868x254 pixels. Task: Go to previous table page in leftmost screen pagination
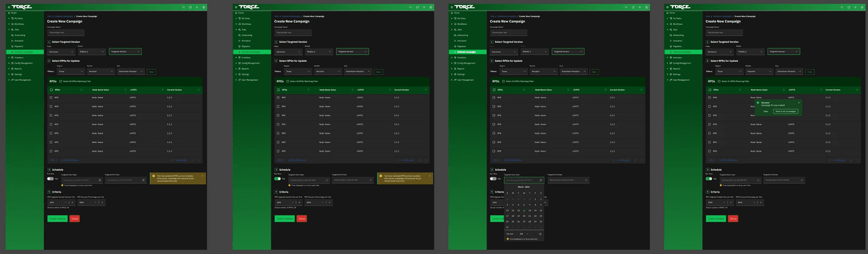pyautogui.click(x=192, y=160)
